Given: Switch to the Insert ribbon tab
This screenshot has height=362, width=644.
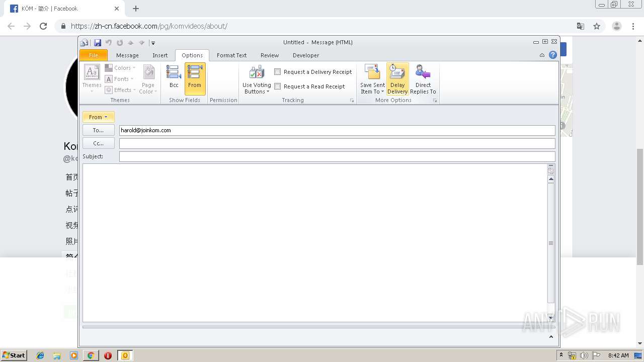Looking at the screenshot, I should tap(160, 55).
